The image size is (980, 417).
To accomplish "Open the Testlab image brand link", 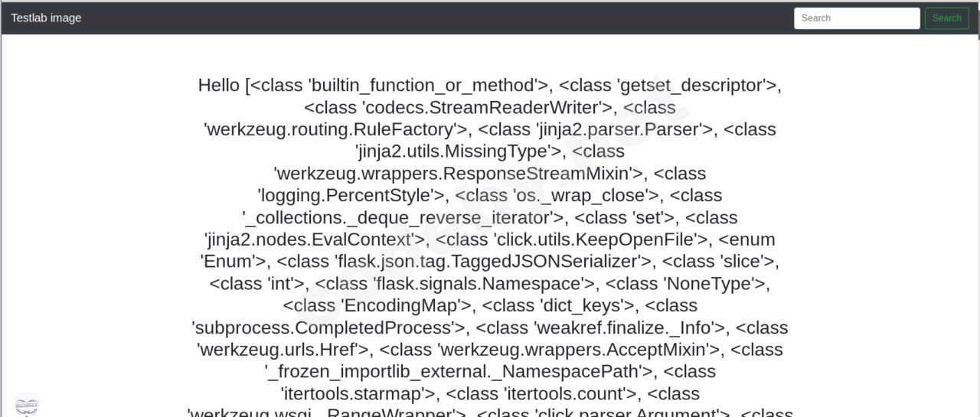I will click(x=46, y=18).
